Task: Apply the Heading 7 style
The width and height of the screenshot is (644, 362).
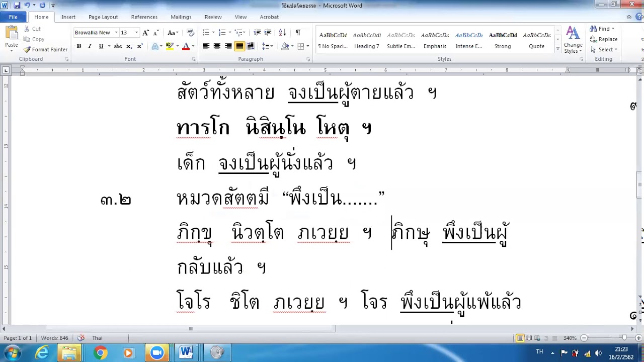Action: tap(367, 40)
